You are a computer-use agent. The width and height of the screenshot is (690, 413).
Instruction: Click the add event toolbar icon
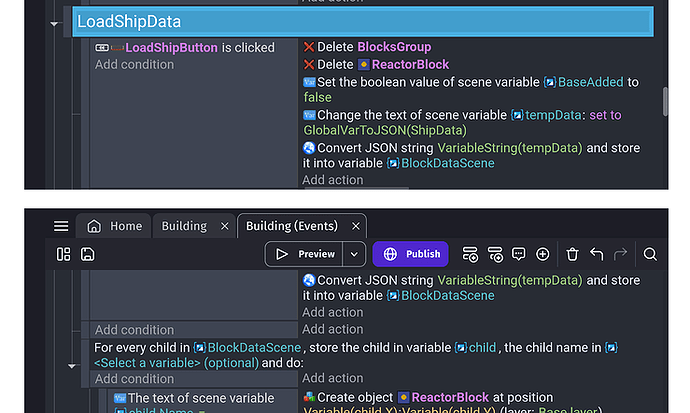470,254
